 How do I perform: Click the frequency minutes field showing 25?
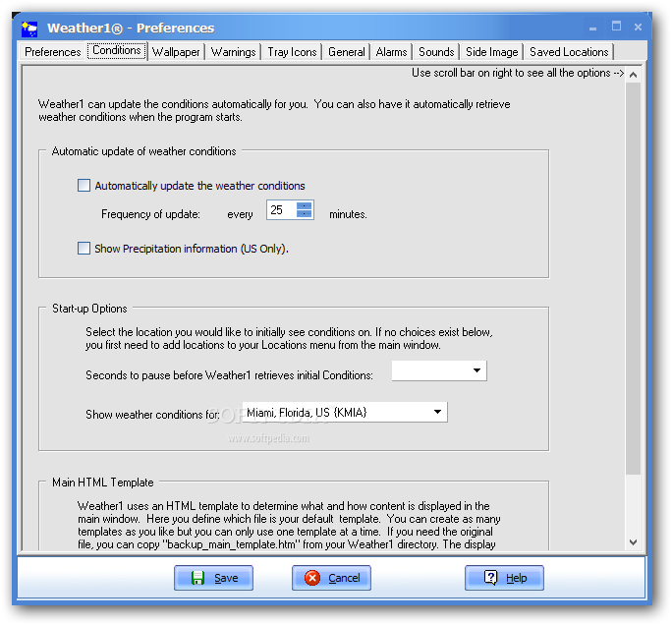[281, 209]
